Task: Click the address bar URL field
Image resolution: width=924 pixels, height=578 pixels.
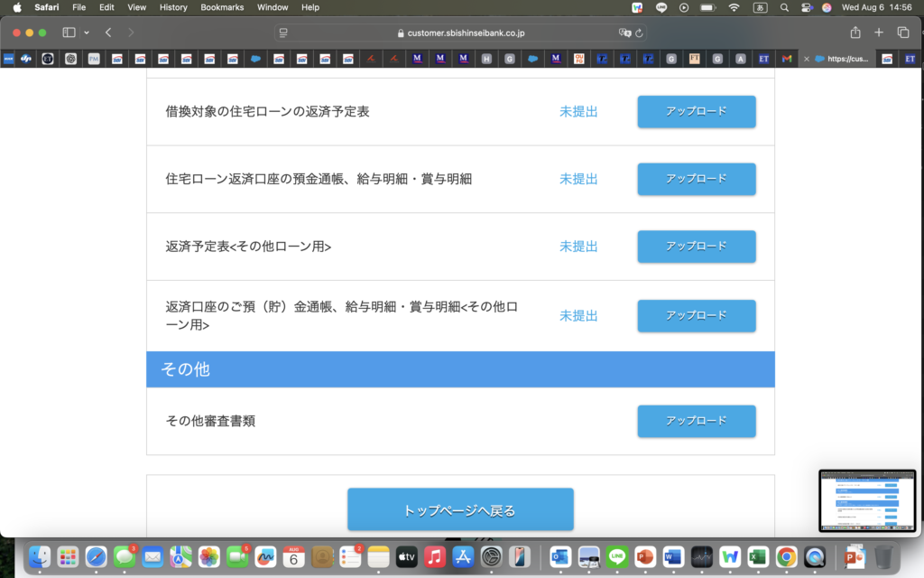Action: point(460,33)
